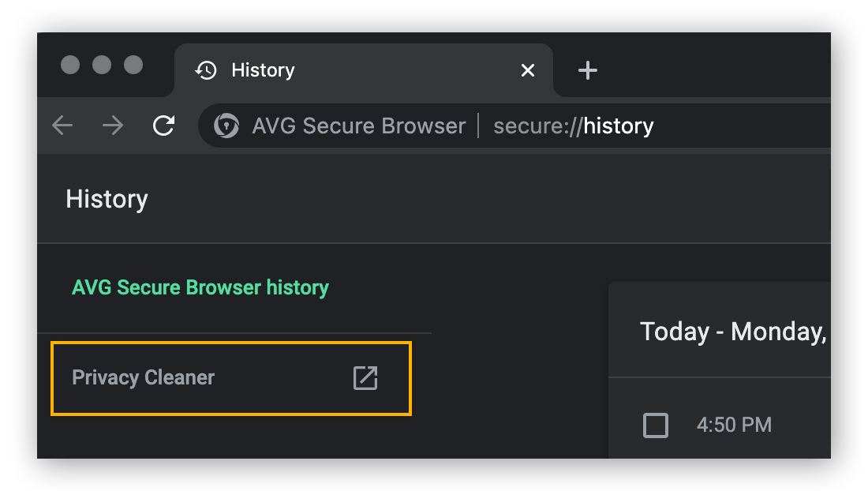This screenshot has height=491, width=868.
Task: Click the yellow minimize traffic-light dot
Action: click(103, 66)
